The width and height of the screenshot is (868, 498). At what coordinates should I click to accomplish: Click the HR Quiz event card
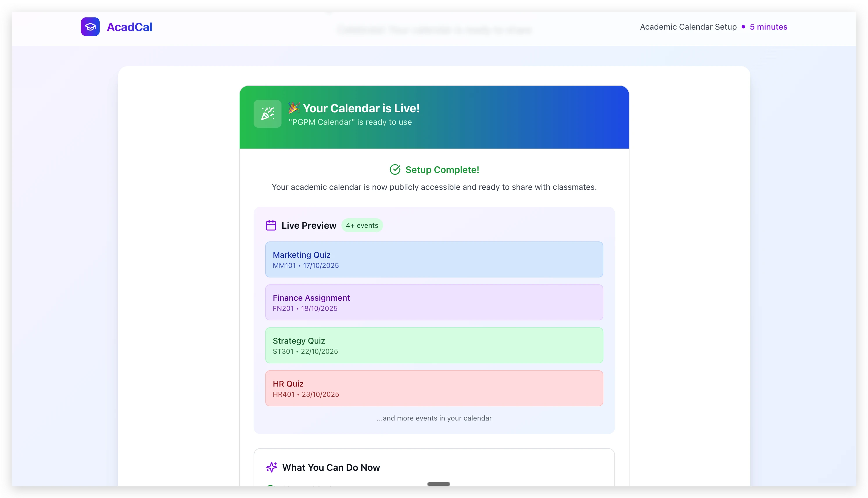pos(434,388)
